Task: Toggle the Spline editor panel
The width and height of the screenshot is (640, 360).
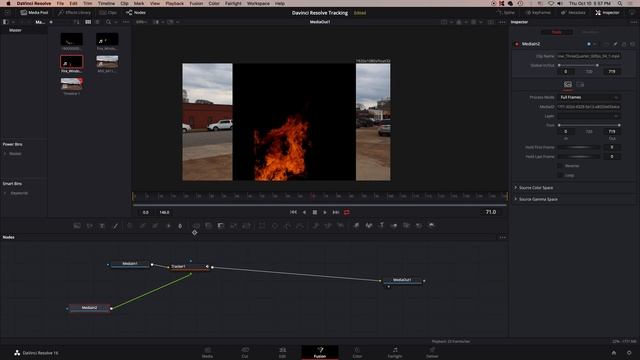Action: coord(506,13)
